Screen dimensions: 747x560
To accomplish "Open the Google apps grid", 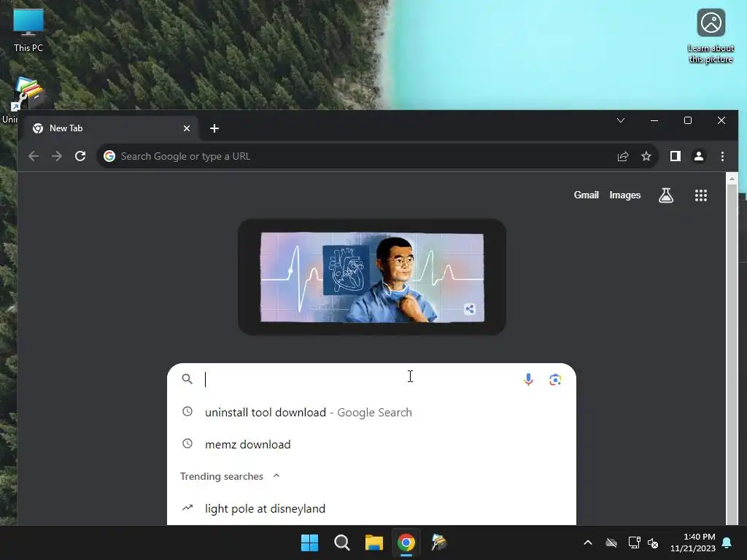I will 701,195.
